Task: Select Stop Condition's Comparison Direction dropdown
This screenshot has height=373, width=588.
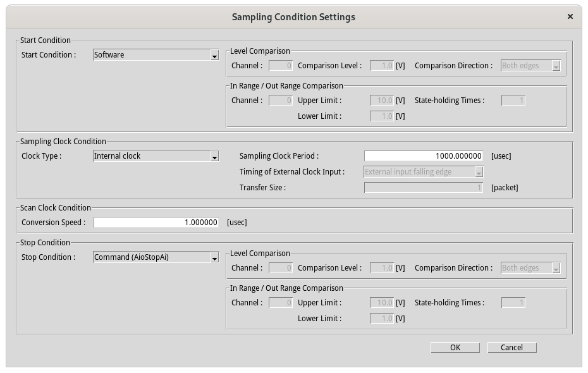Action: tap(530, 268)
